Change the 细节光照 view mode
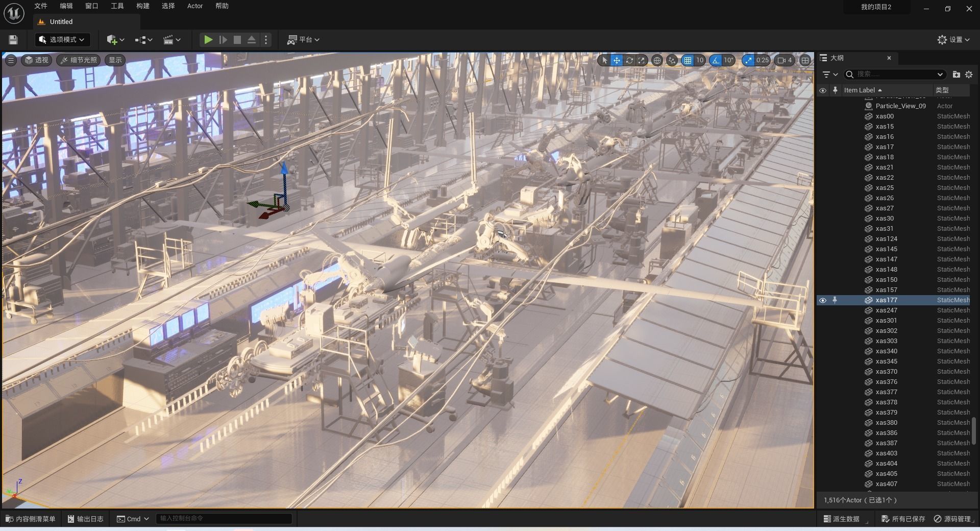Image resolution: width=980 pixels, height=531 pixels. [79, 60]
